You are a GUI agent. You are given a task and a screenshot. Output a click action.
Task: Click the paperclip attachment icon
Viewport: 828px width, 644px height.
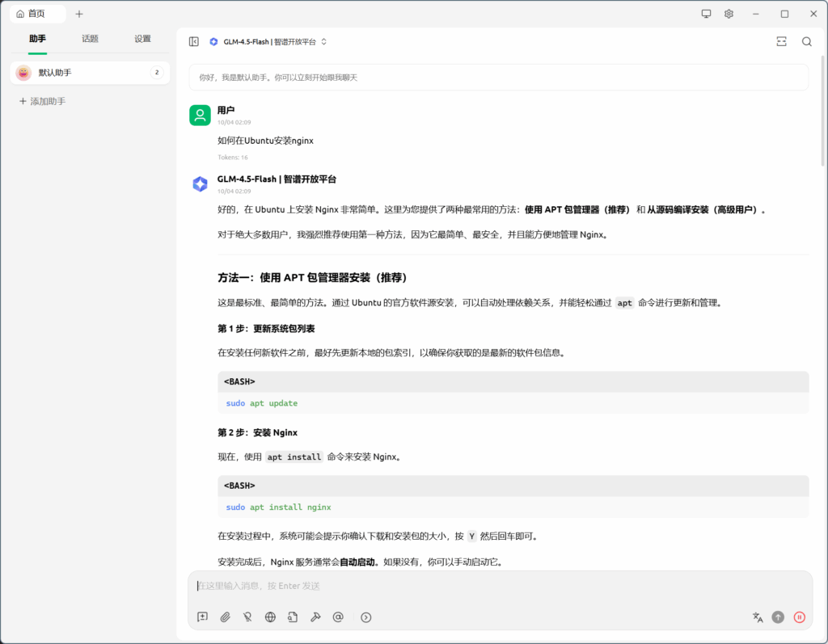tap(226, 617)
